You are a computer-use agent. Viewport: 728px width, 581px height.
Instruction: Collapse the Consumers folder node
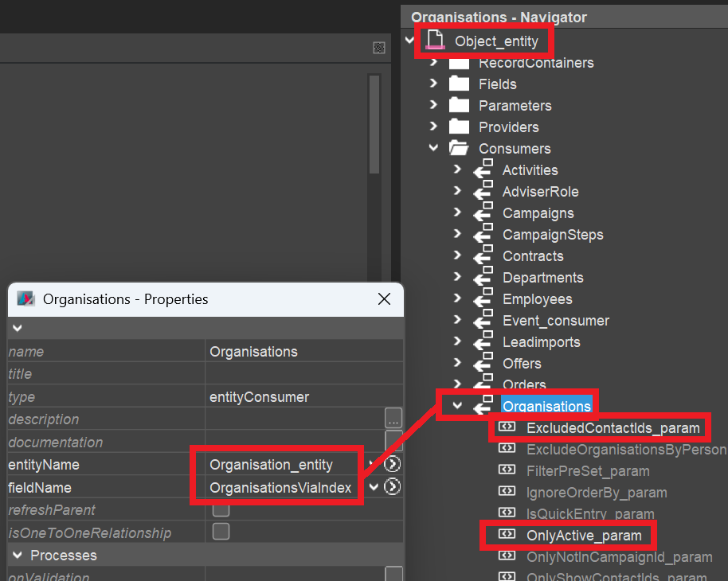pyautogui.click(x=433, y=148)
